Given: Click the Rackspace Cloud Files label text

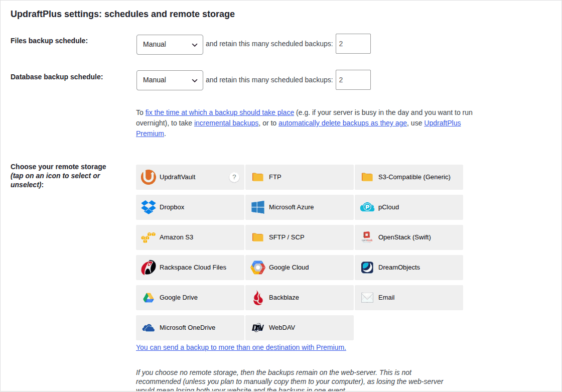Looking at the screenshot, I should 193,267.
